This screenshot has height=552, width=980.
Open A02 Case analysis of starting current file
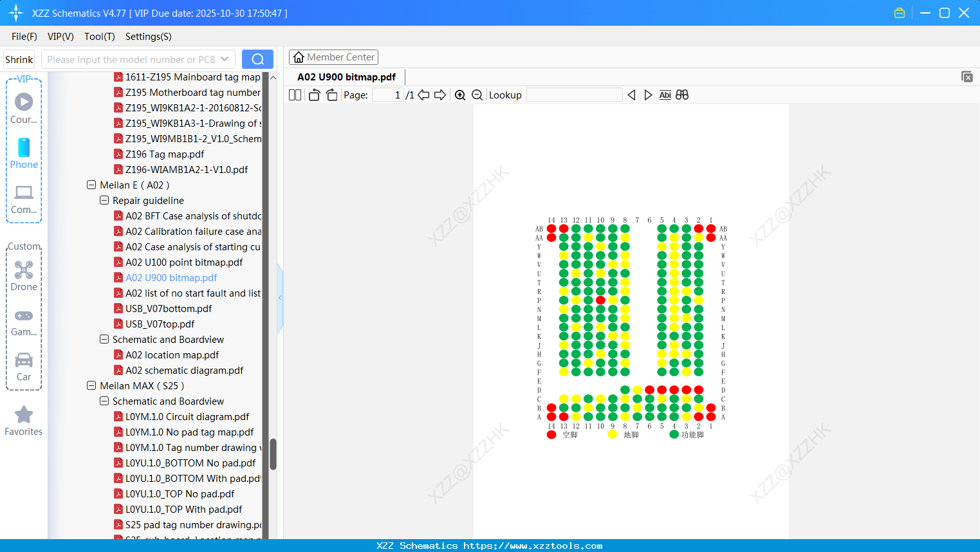click(x=188, y=247)
